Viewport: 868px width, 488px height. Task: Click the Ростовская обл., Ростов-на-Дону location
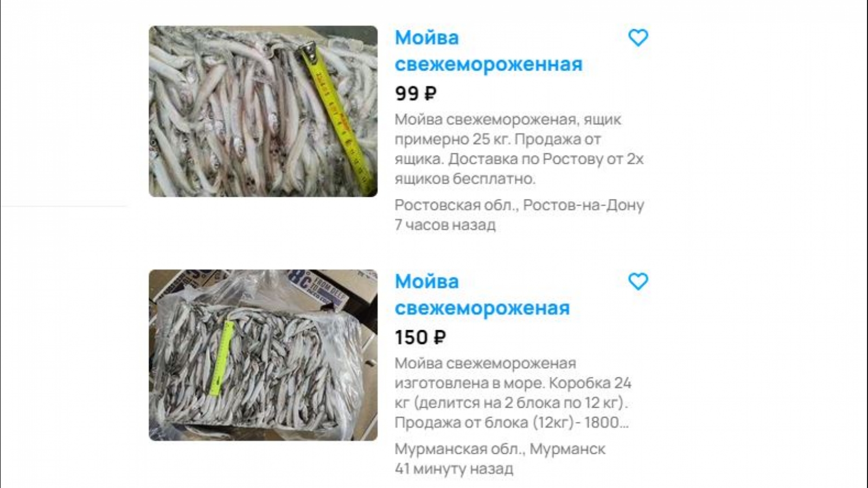tap(519, 205)
